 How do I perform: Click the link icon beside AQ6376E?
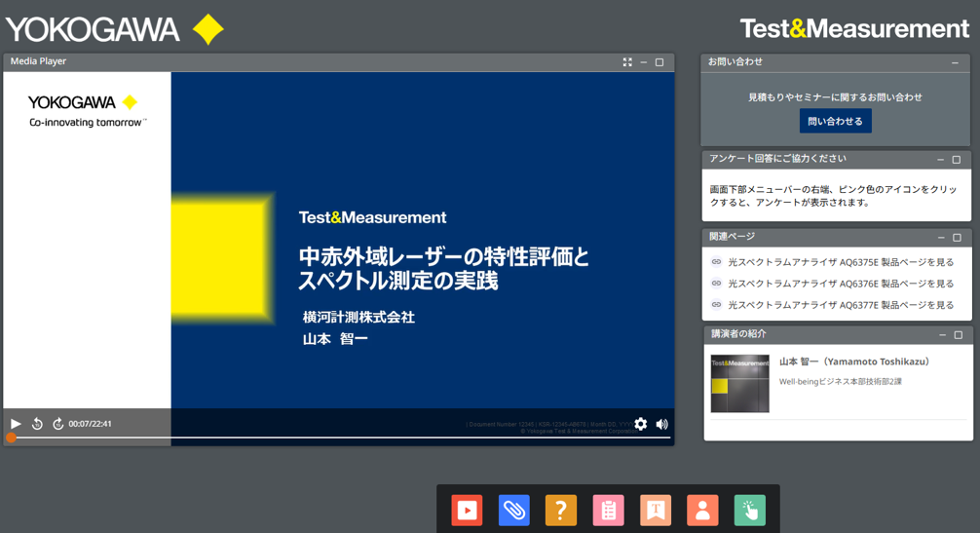[x=716, y=283]
